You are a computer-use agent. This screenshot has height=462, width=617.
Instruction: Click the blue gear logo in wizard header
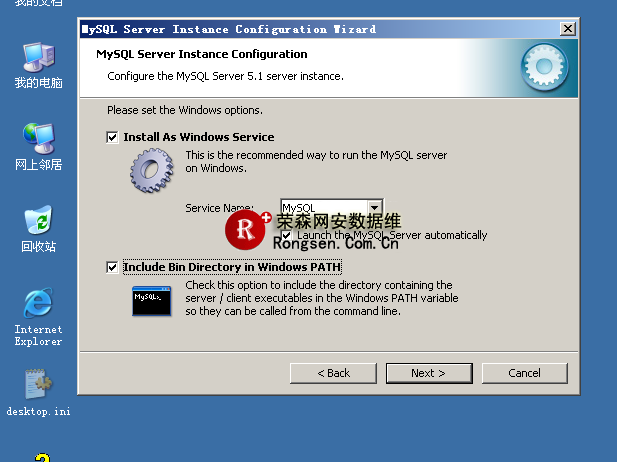click(x=546, y=67)
